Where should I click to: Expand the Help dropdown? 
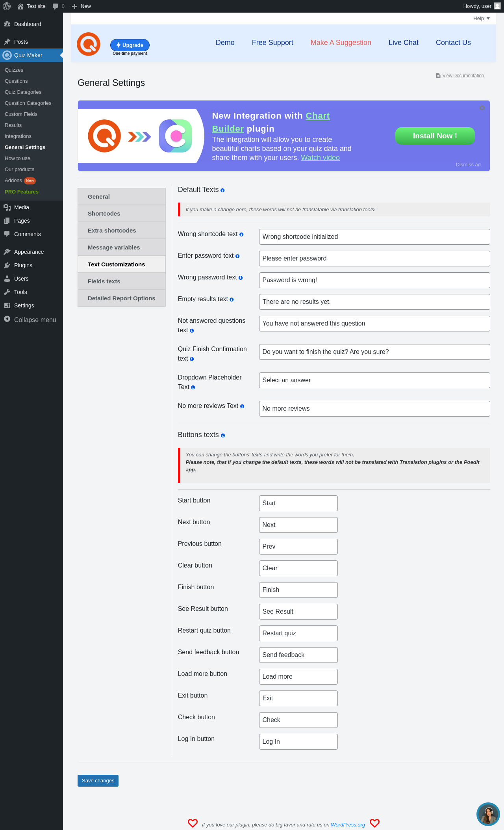click(x=482, y=19)
